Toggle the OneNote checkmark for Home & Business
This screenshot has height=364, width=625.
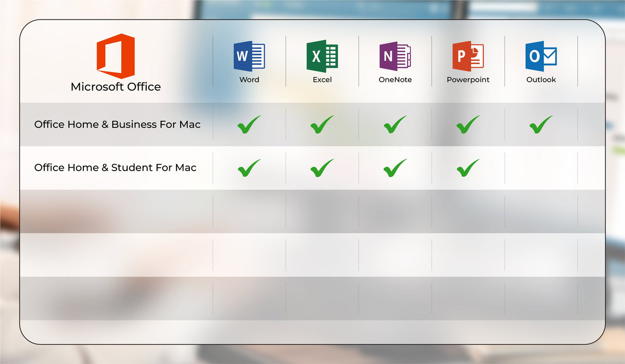[x=395, y=124]
